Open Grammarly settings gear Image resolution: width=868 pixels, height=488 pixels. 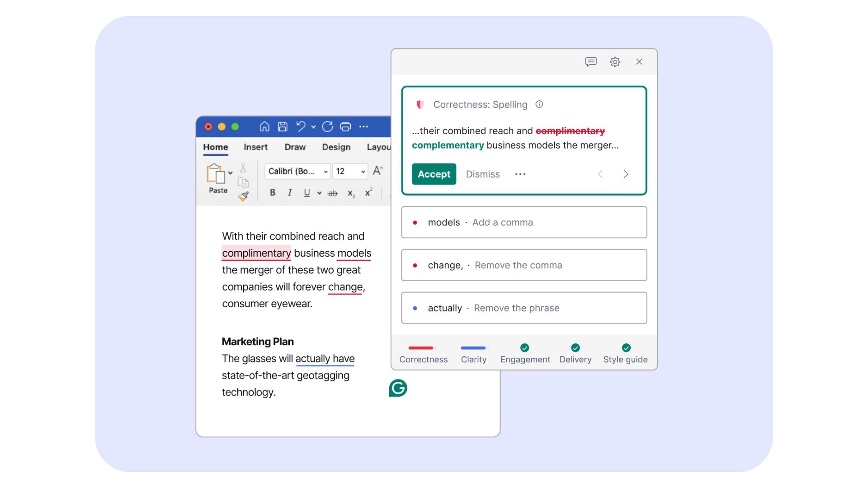[x=615, y=62]
